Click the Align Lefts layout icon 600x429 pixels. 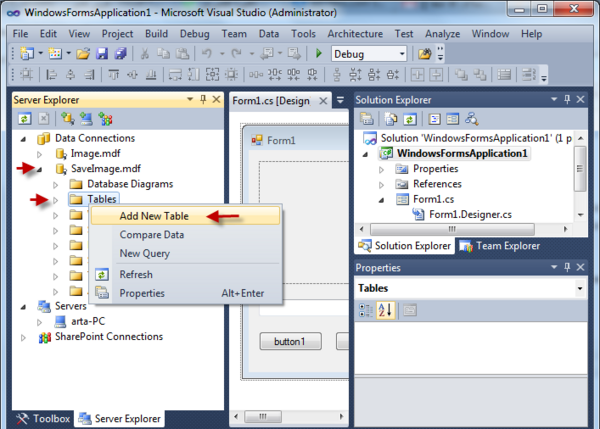[x=51, y=74]
